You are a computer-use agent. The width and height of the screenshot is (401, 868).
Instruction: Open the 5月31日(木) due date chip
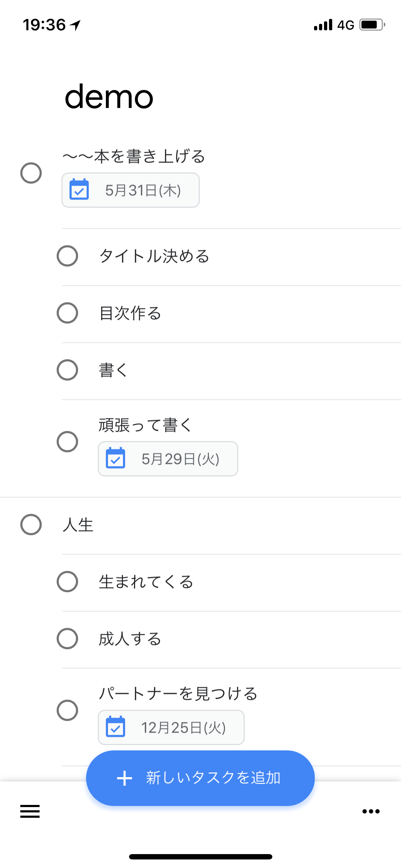[x=130, y=190]
